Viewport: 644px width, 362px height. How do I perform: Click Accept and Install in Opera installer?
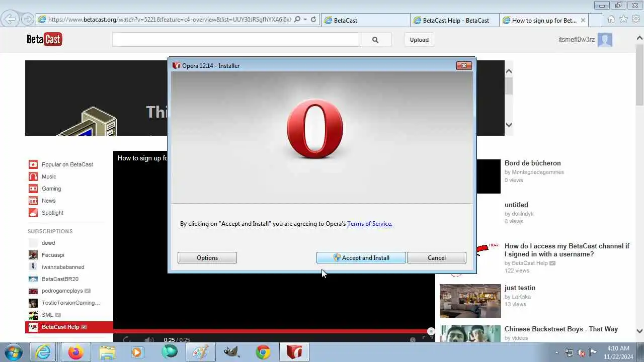[x=361, y=258]
